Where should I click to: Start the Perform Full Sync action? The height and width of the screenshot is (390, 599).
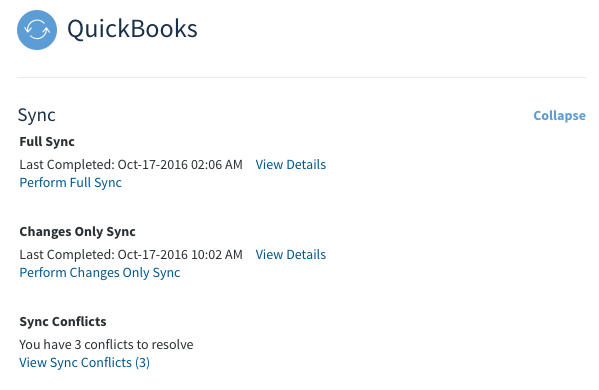[71, 183]
